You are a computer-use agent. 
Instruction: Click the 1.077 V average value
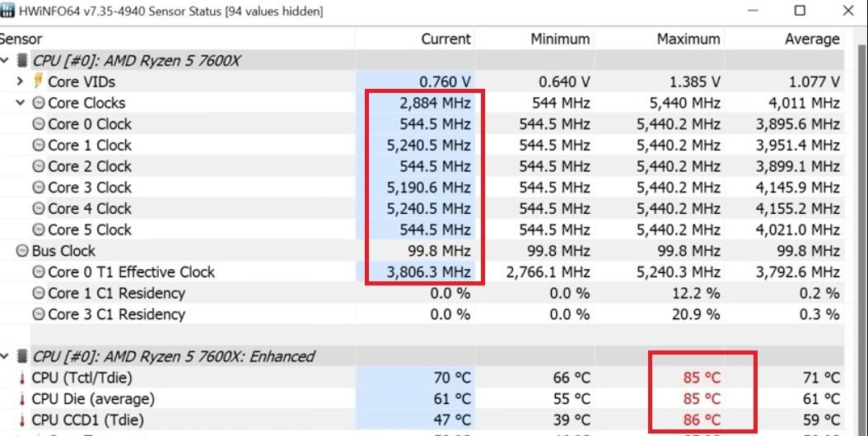814,82
